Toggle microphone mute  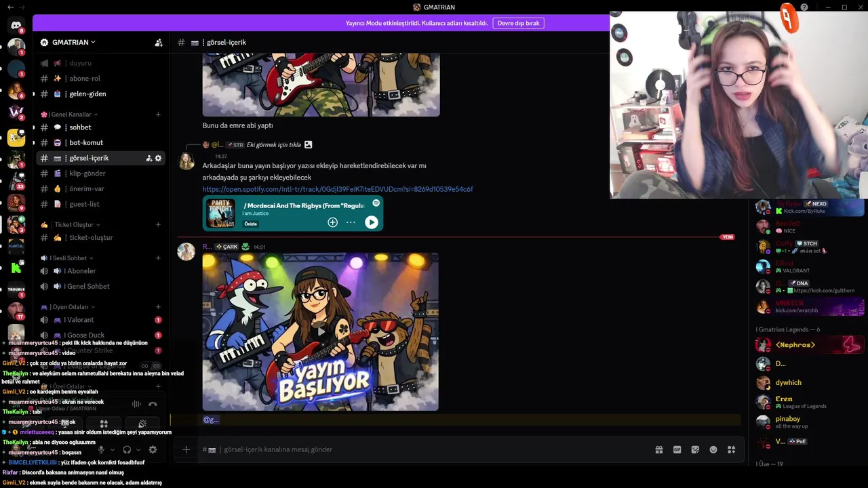101,449
